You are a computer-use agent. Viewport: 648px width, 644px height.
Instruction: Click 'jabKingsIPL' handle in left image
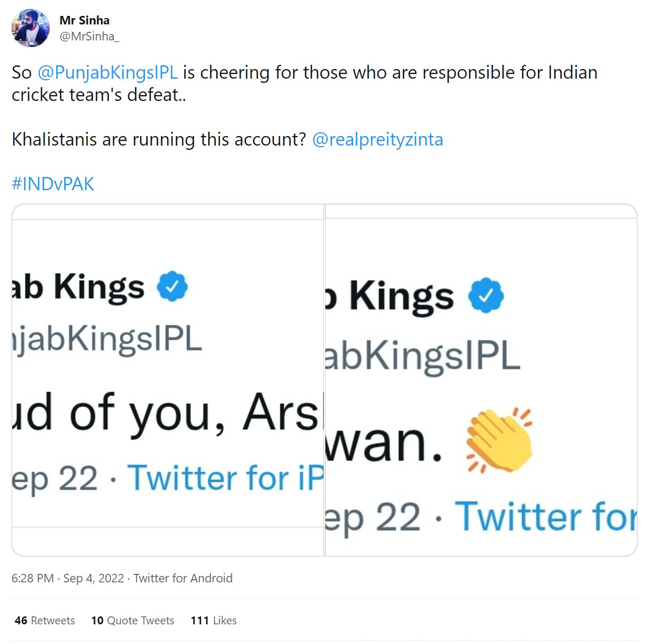107,340
